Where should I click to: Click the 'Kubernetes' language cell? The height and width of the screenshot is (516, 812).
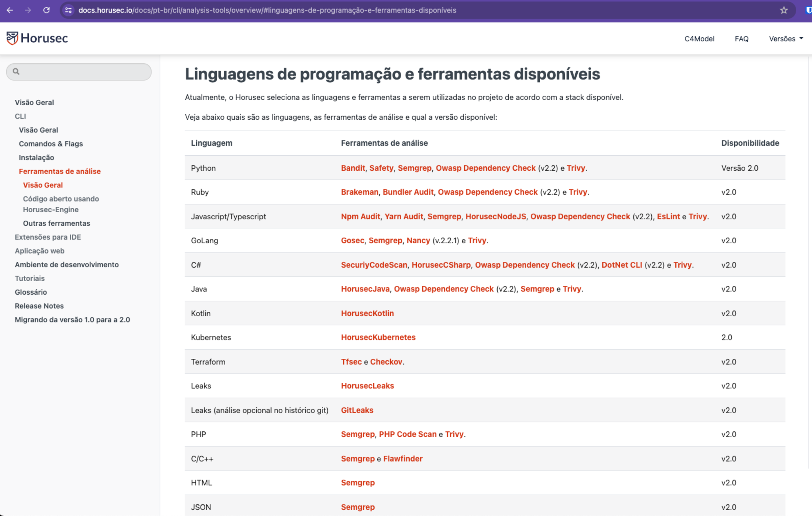[211, 338]
